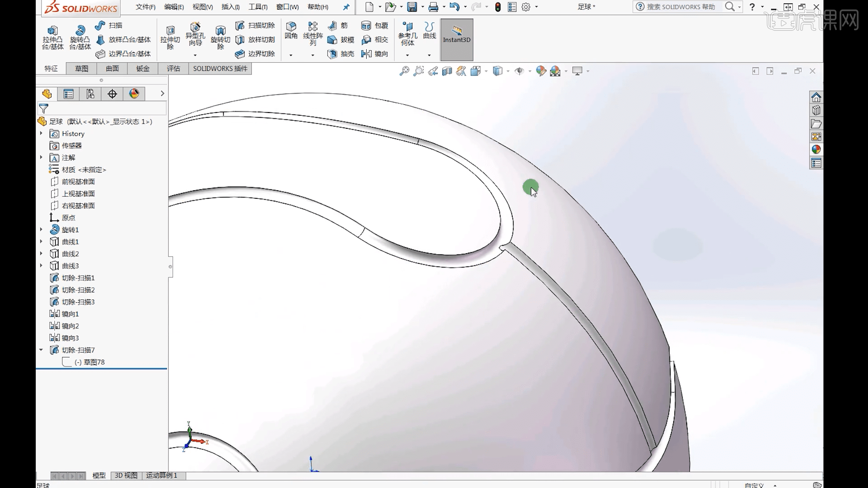
Task: Click the Undo arrow
Action: click(454, 7)
